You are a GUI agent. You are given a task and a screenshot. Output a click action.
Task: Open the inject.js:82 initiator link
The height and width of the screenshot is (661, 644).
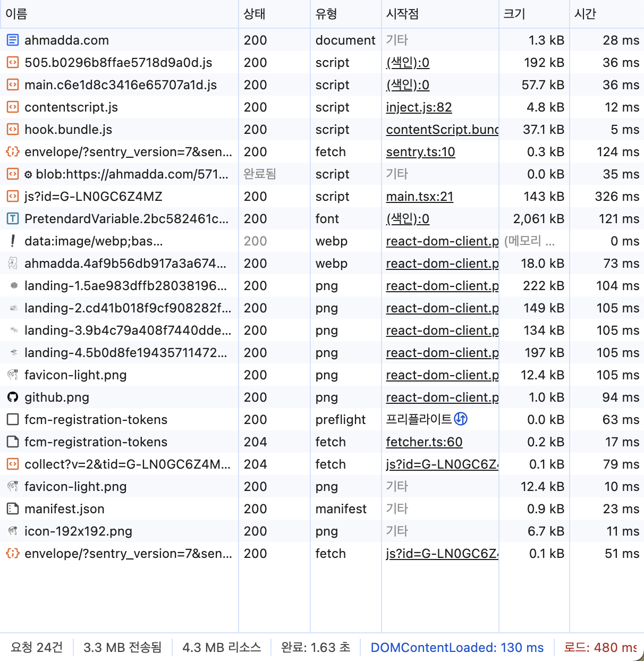[419, 107]
